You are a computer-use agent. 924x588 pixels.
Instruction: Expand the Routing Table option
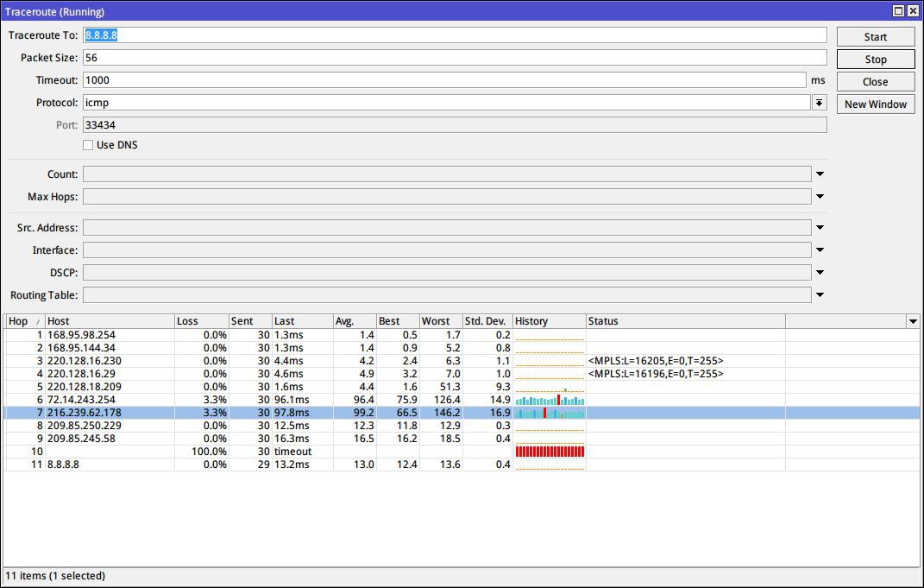pyautogui.click(x=820, y=295)
